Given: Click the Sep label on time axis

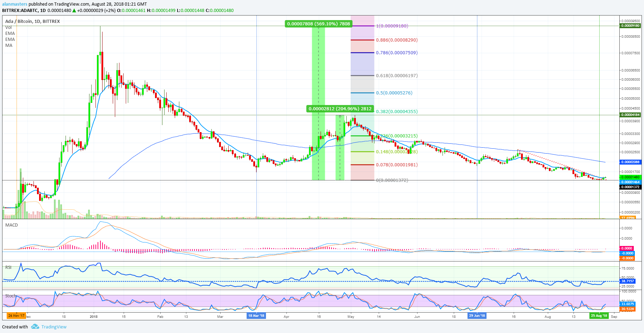Looking at the screenshot, I should pyautogui.click(x=614, y=316).
